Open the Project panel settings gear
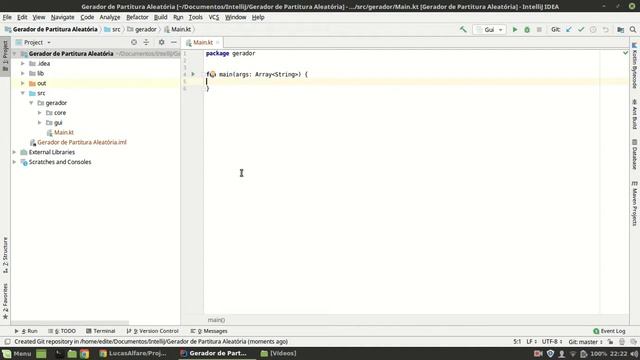The width and height of the screenshot is (640, 360). click(162, 42)
